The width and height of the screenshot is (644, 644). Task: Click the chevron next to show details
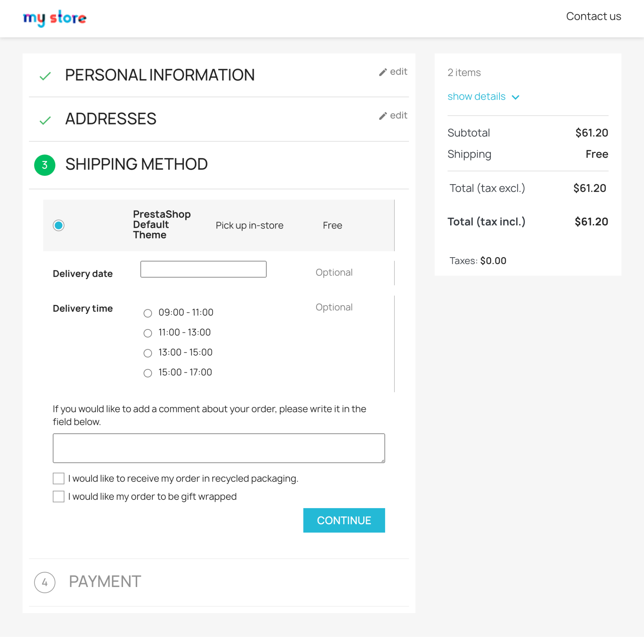point(516,97)
